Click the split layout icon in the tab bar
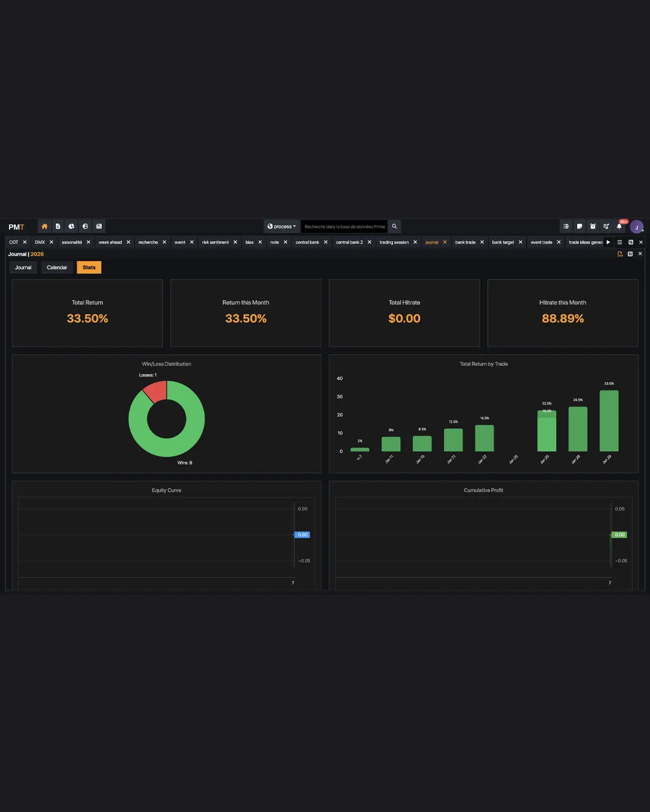The image size is (650, 812). 631,242
